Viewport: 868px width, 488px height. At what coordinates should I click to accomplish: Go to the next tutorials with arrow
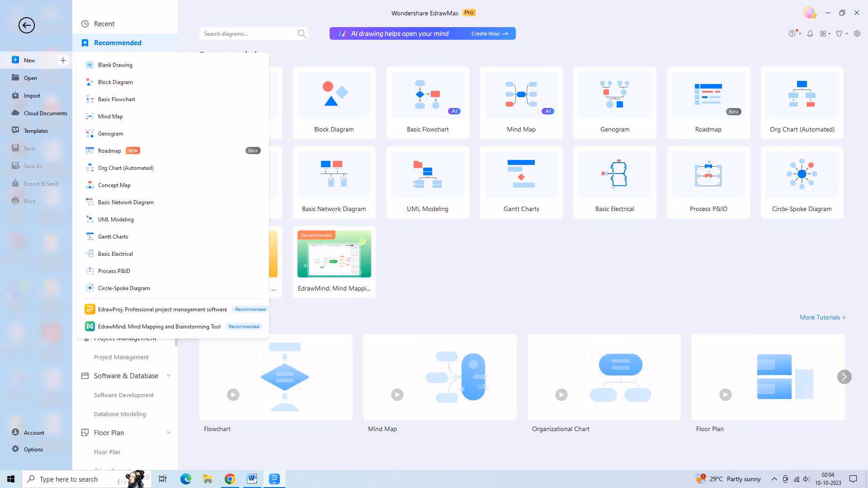(x=844, y=377)
